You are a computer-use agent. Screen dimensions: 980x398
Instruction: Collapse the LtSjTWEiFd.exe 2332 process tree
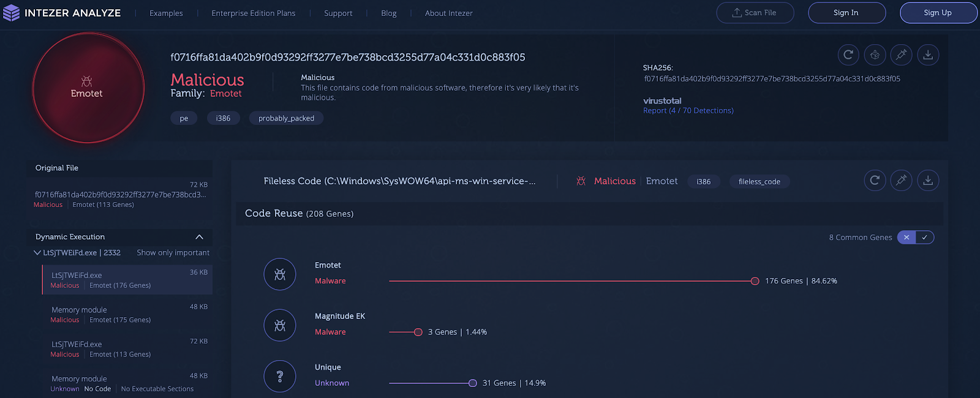coord(37,252)
